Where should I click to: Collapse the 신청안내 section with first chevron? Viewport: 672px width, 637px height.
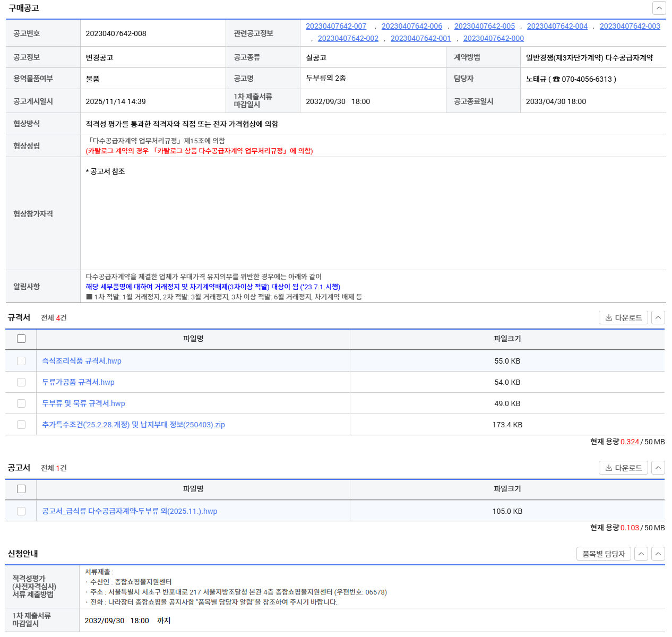[641, 554]
